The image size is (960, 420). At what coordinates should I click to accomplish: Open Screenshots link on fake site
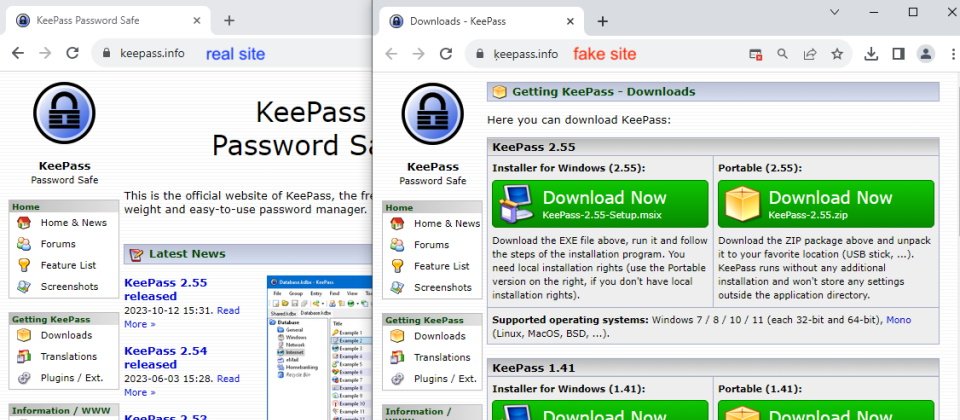click(x=443, y=287)
